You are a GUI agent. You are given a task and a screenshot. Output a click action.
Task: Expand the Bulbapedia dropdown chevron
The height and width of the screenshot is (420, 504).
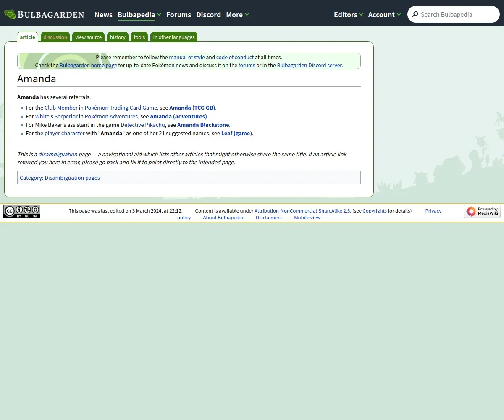159,15
